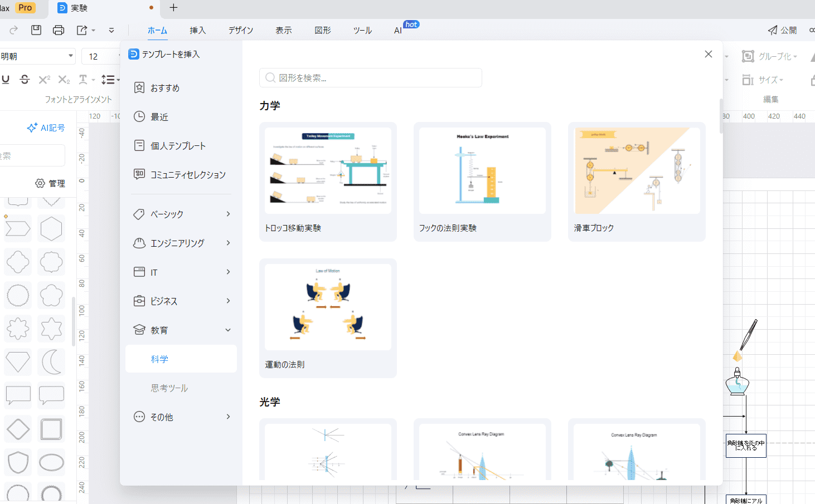815x504 pixels.
Task: Click the 公開 publish button
Action: tap(782, 30)
